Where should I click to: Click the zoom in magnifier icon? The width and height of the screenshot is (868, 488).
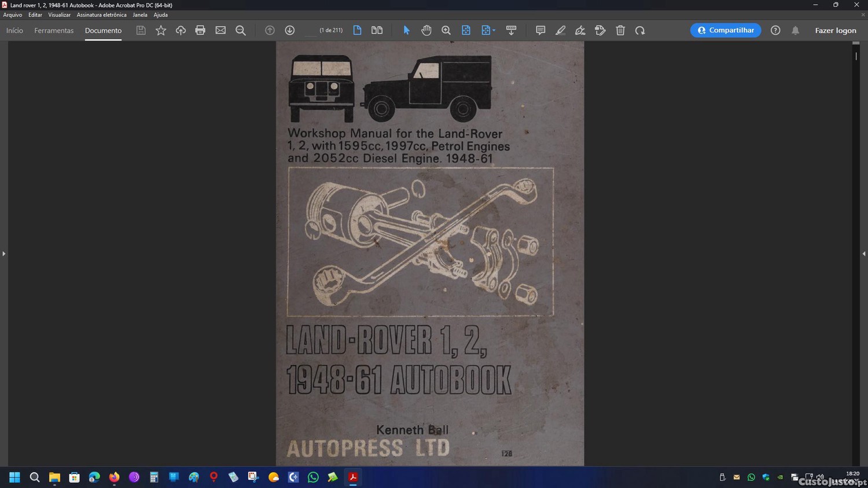tap(446, 30)
